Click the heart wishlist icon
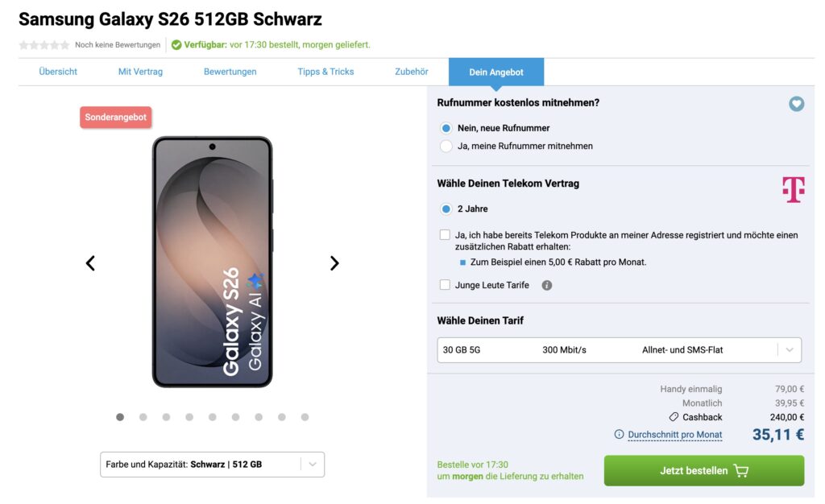Screen dimensions: 825x504 click(x=796, y=104)
